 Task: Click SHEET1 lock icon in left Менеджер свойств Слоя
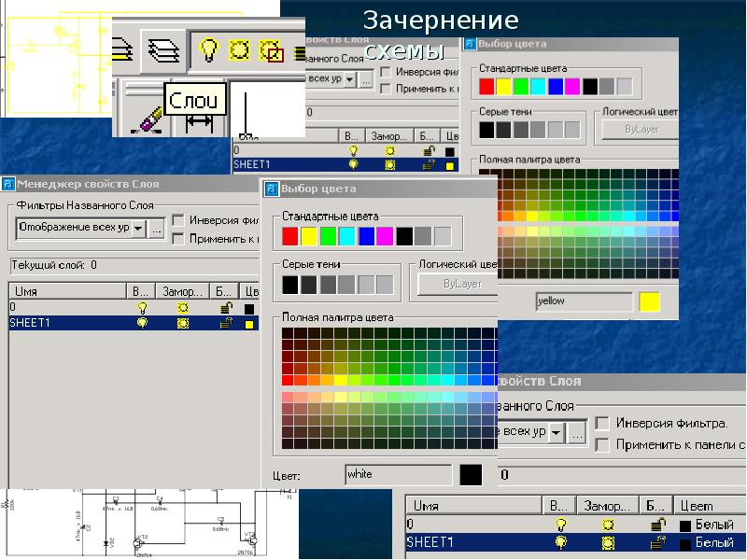point(224,323)
